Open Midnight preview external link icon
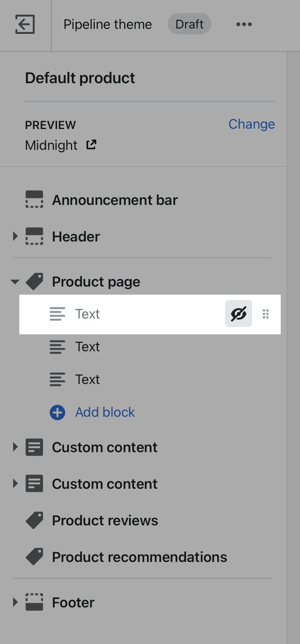The image size is (300, 644). point(91,145)
